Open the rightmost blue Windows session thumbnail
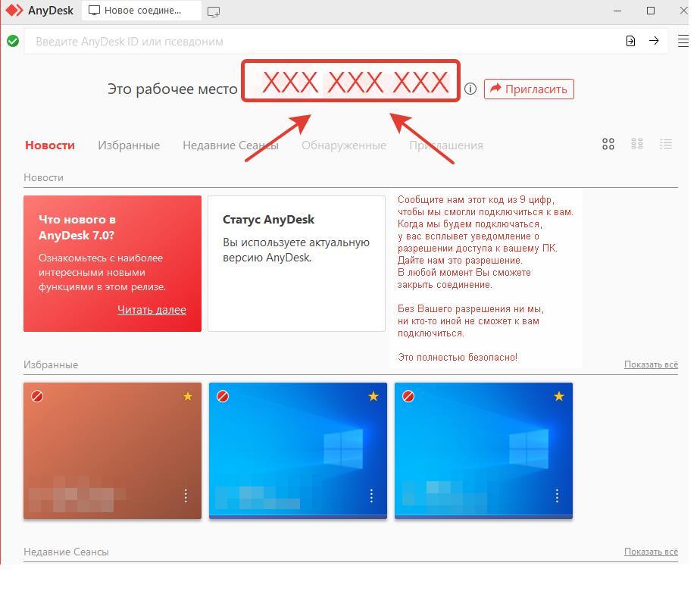This screenshot has width=700, height=616. (x=483, y=451)
